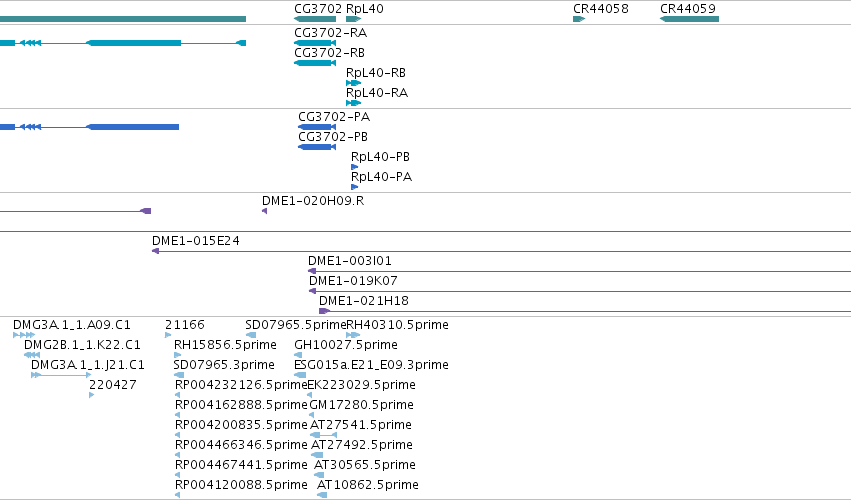Select the SD07965.3prime glyph
Viewport: 851px width, 500px height.
pos(179,375)
